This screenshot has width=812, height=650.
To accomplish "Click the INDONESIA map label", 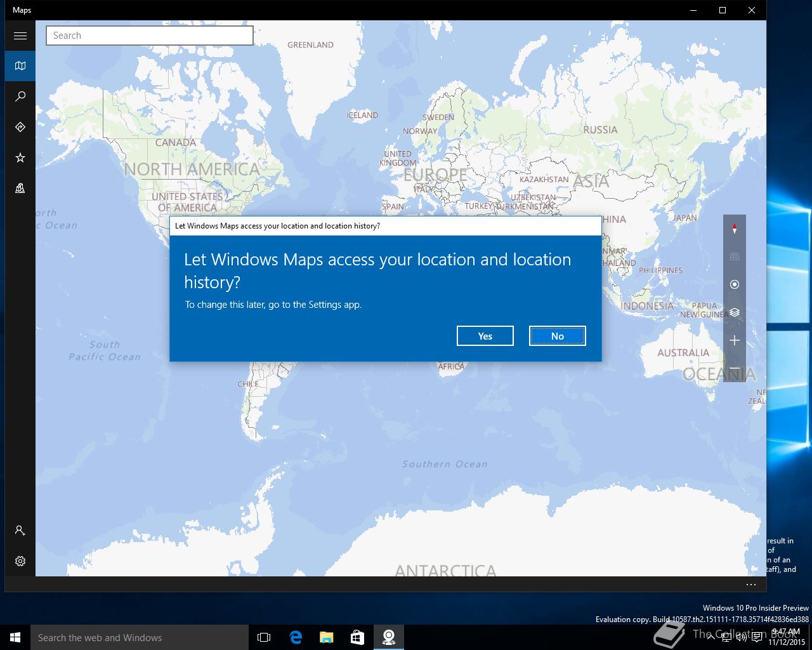I will click(x=647, y=305).
